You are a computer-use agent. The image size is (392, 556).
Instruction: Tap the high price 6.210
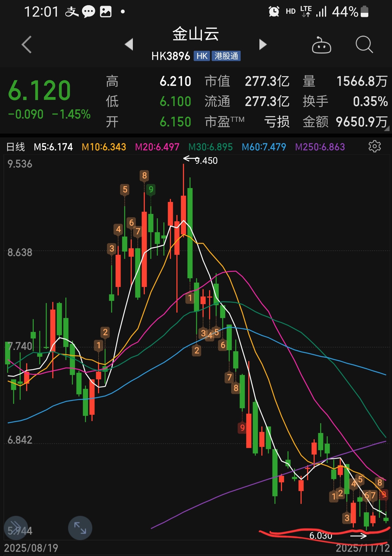[x=176, y=81]
